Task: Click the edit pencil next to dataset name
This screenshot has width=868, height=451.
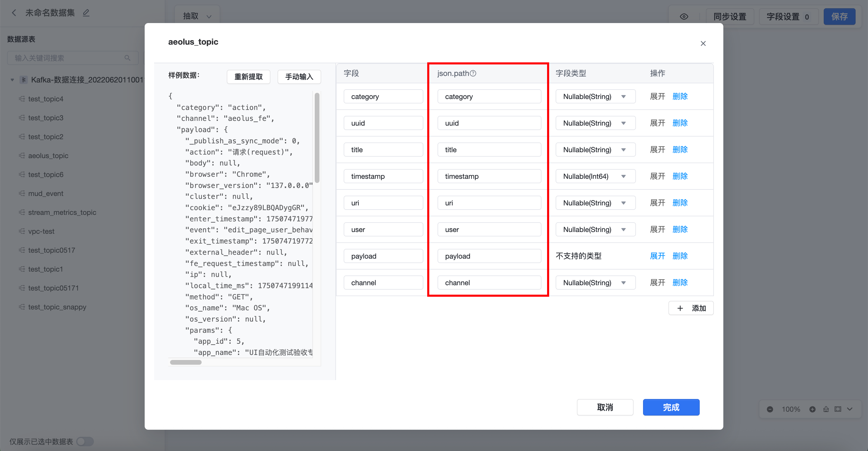Action: click(x=86, y=13)
